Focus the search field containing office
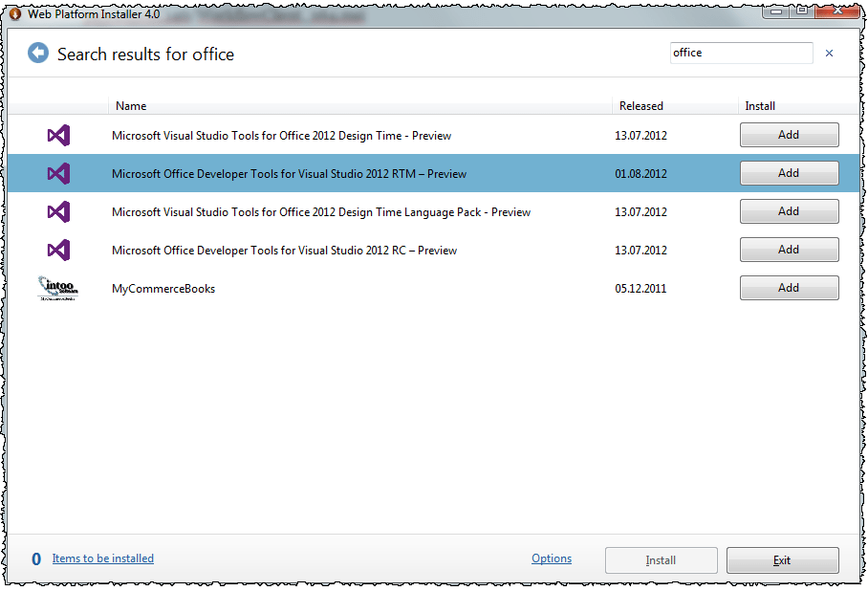 point(741,53)
